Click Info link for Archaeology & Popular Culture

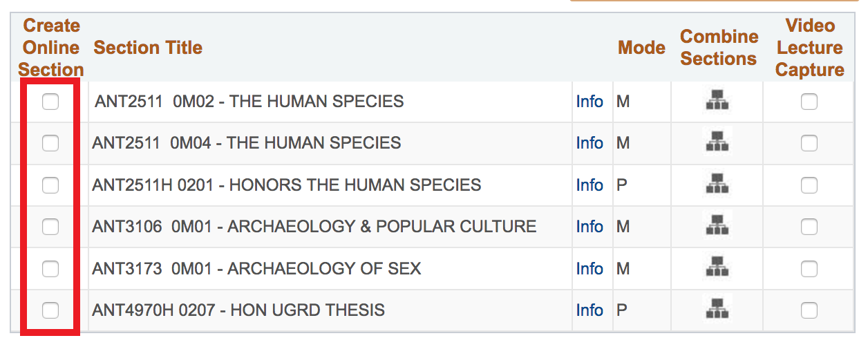click(x=589, y=226)
